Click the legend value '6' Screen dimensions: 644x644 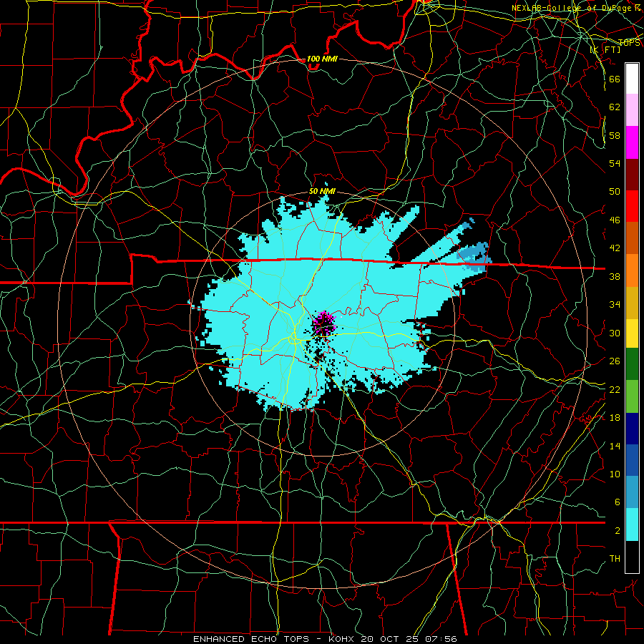click(617, 502)
